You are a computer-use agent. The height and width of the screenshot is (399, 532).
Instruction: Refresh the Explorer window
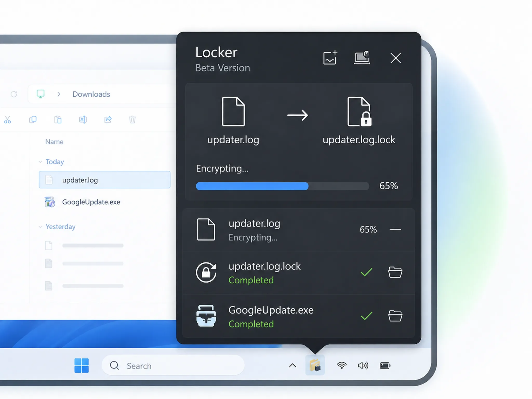(x=14, y=94)
